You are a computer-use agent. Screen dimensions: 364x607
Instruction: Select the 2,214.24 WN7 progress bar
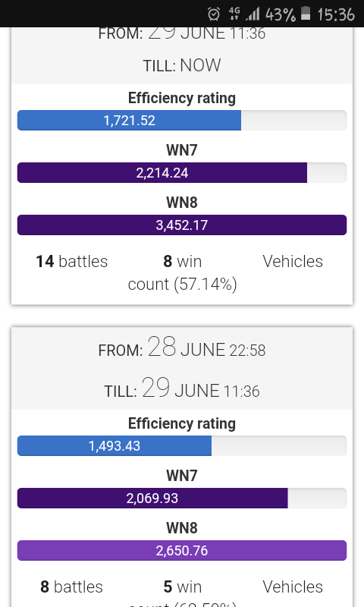[x=182, y=173]
